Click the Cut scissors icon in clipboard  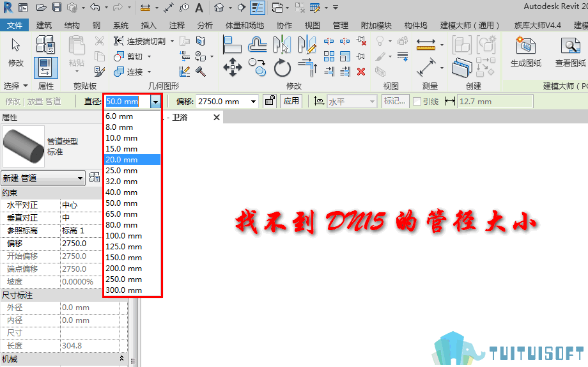[x=100, y=40]
